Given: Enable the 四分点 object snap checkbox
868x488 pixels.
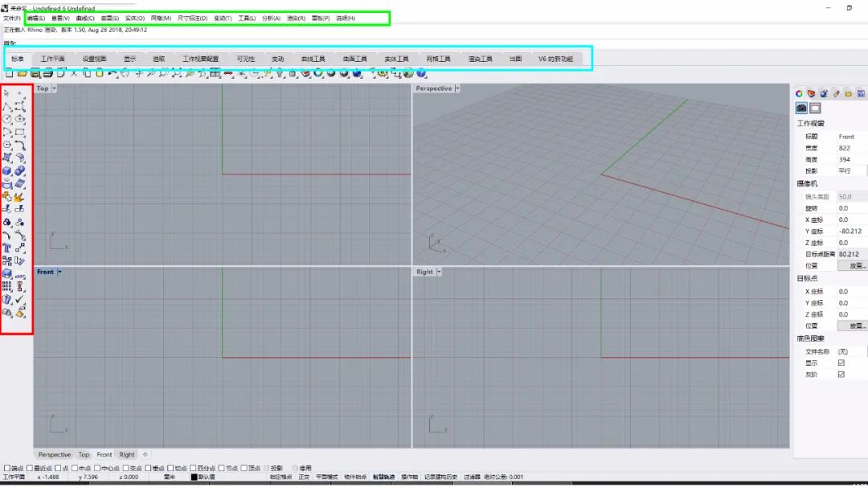Looking at the screenshot, I should click(193, 468).
